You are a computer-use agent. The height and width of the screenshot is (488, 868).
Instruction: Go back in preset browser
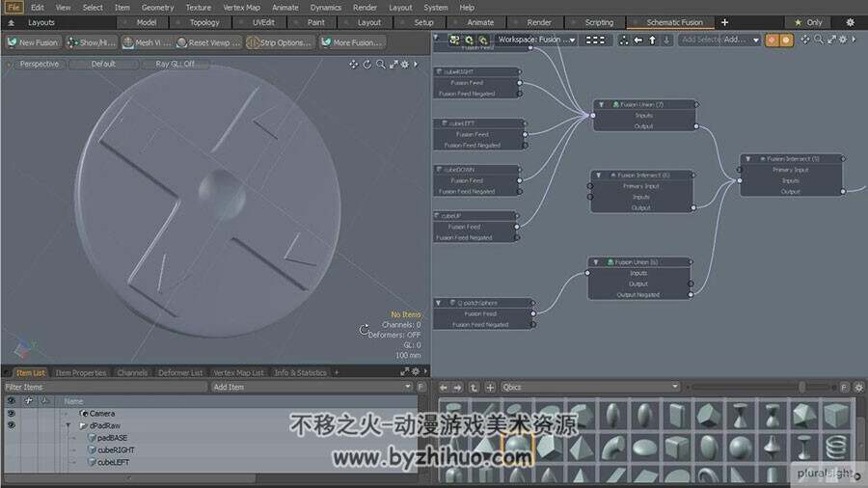(x=443, y=388)
